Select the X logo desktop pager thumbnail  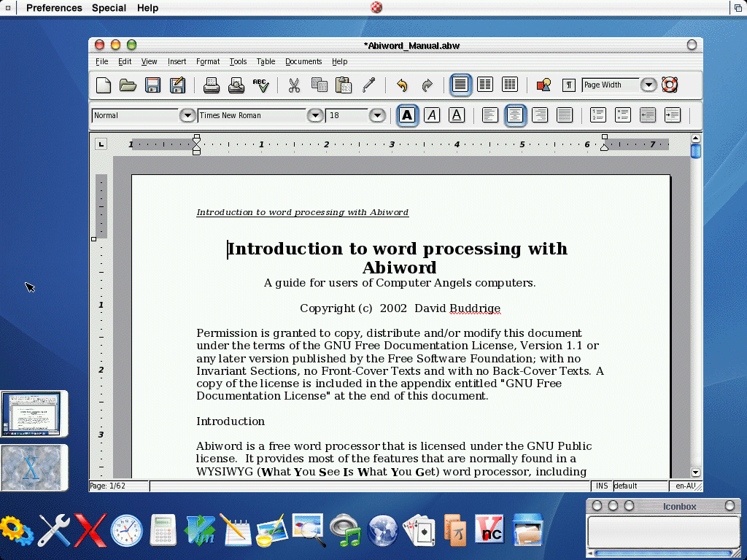click(32, 467)
